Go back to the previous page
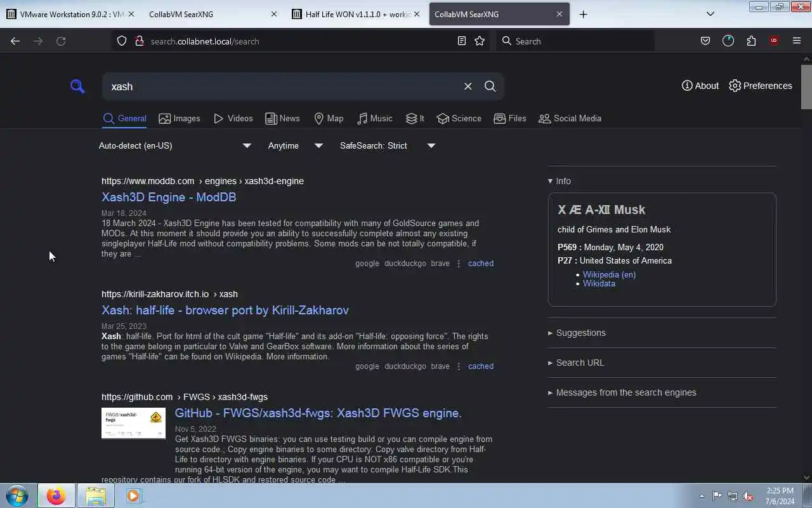The image size is (812, 508). point(15,41)
